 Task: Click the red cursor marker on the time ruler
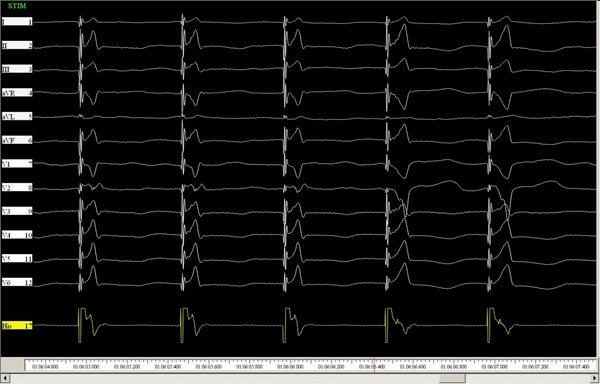[374, 364]
